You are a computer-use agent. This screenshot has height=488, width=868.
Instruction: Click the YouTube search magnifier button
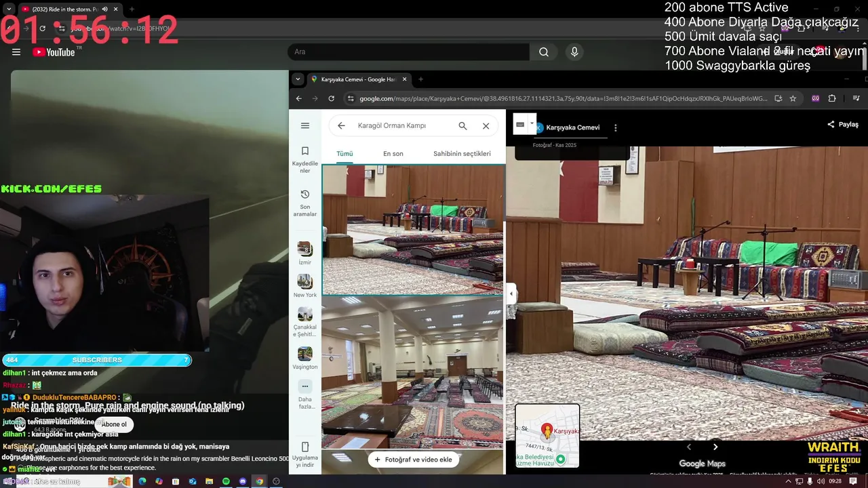pyautogui.click(x=543, y=52)
